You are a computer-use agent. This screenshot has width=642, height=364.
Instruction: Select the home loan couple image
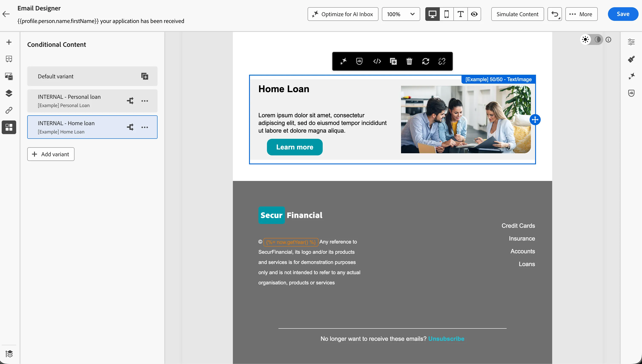point(466,119)
